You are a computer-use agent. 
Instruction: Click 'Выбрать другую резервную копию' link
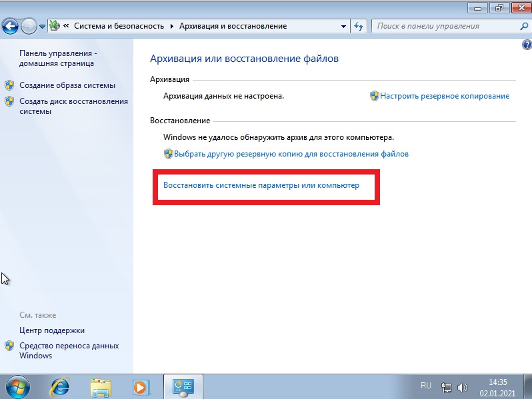291,154
